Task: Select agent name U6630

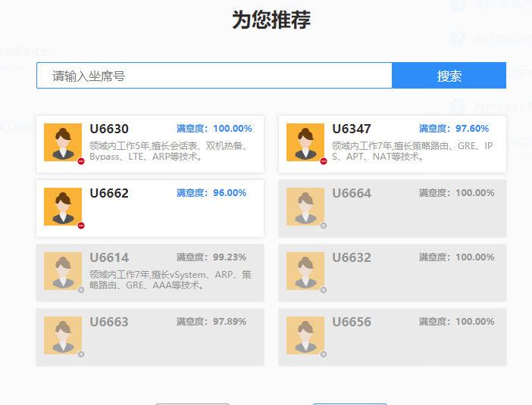Action: (x=109, y=129)
